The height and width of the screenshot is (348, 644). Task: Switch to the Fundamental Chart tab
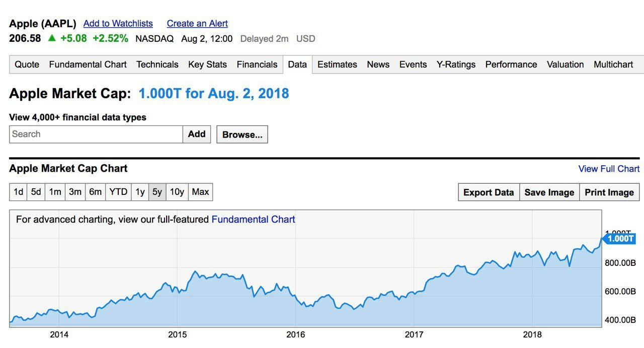pos(88,64)
